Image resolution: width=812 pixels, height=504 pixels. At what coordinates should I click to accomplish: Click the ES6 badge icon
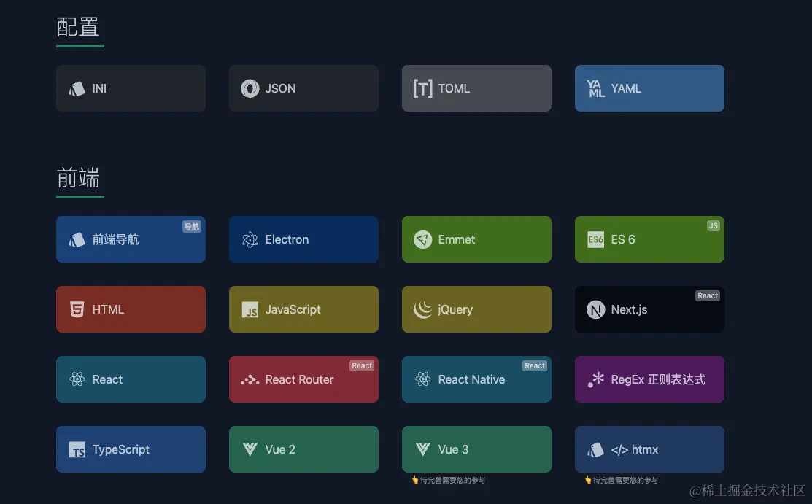coord(595,239)
